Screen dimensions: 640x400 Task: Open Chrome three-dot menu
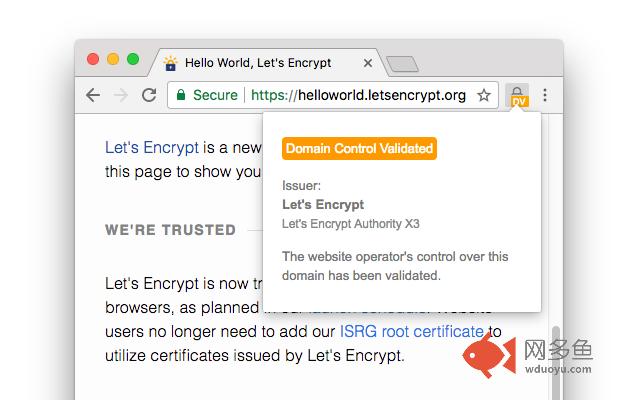(x=545, y=95)
